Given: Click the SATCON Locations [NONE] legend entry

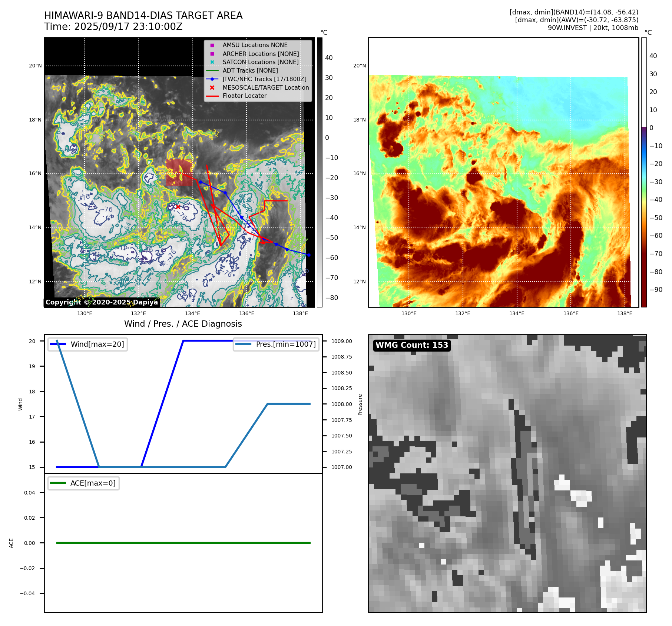Looking at the screenshot, I should [x=261, y=62].
